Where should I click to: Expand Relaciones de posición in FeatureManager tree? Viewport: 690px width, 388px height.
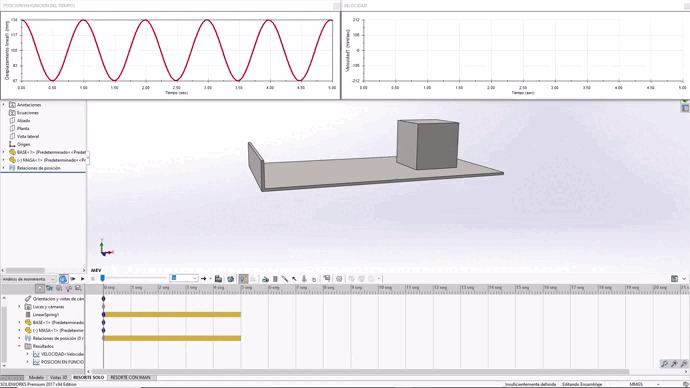4,168
